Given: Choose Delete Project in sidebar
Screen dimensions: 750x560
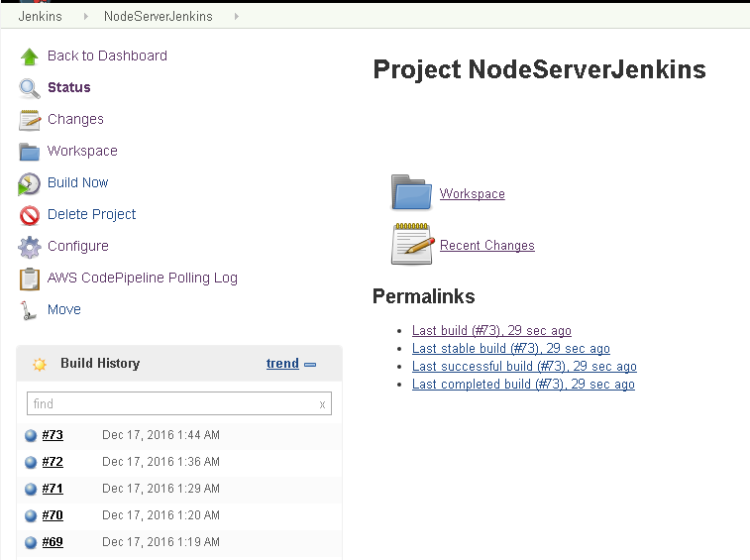Looking at the screenshot, I should tap(91, 214).
